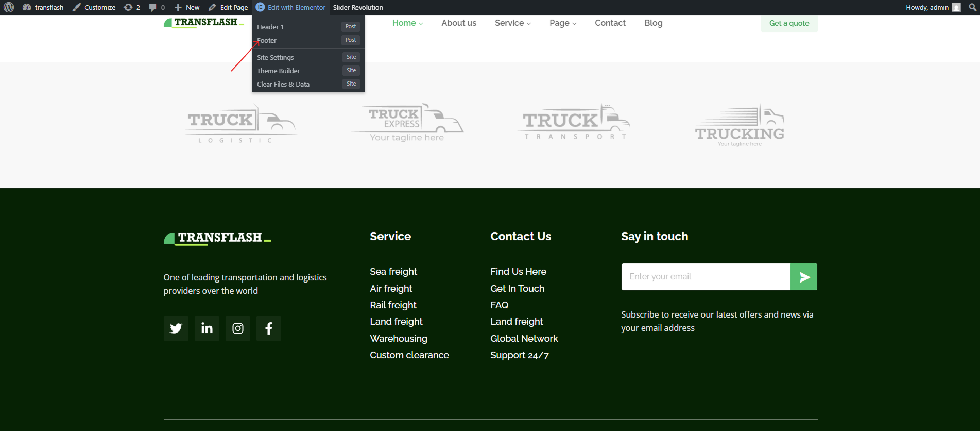Choose Theme Builder in Elementor menu

coord(278,71)
